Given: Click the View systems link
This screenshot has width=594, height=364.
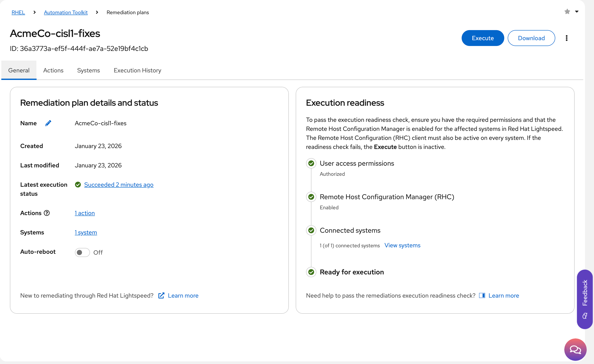Looking at the screenshot, I should pos(402,245).
